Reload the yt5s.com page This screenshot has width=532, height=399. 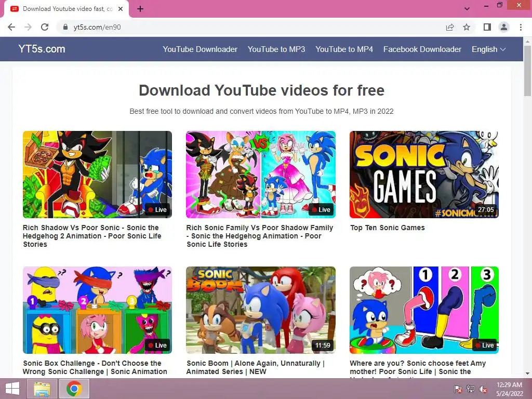tap(45, 27)
